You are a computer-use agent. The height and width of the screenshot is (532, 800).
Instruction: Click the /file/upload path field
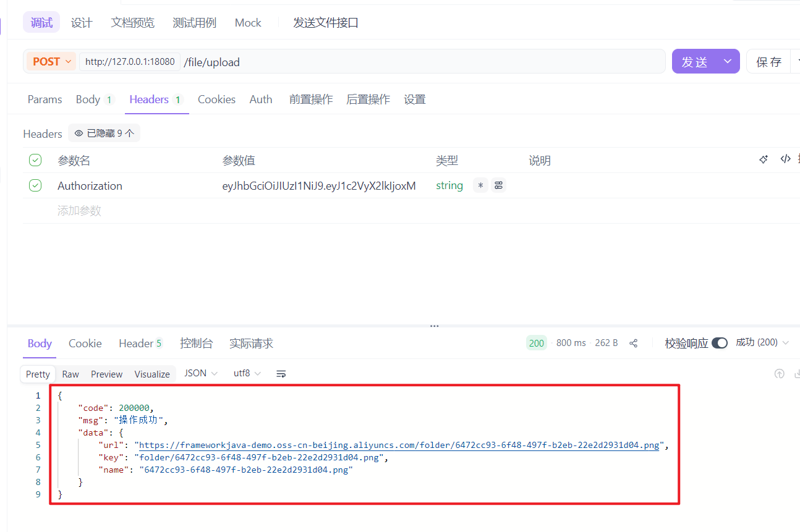(x=423, y=62)
